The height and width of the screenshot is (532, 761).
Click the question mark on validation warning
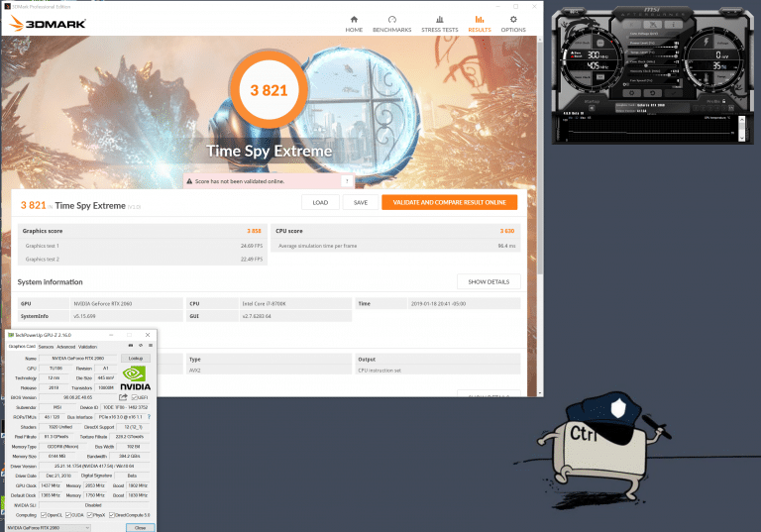[x=347, y=181]
